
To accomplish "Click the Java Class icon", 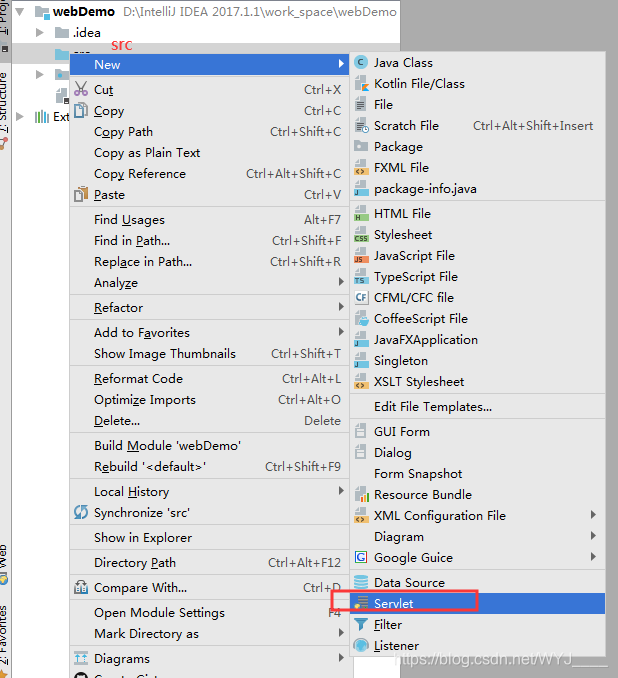I will pos(361,63).
